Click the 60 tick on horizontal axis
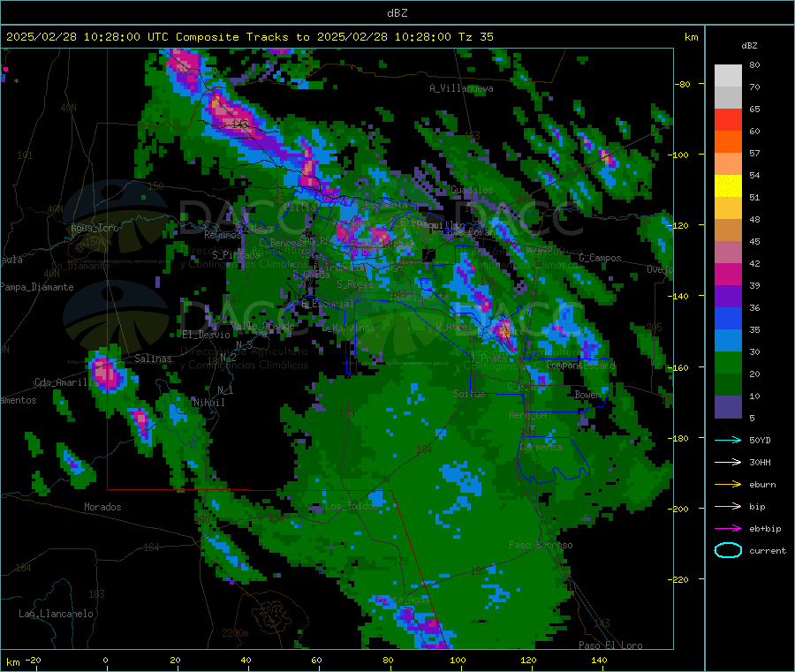This screenshot has width=795, height=672. click(316, 660)
